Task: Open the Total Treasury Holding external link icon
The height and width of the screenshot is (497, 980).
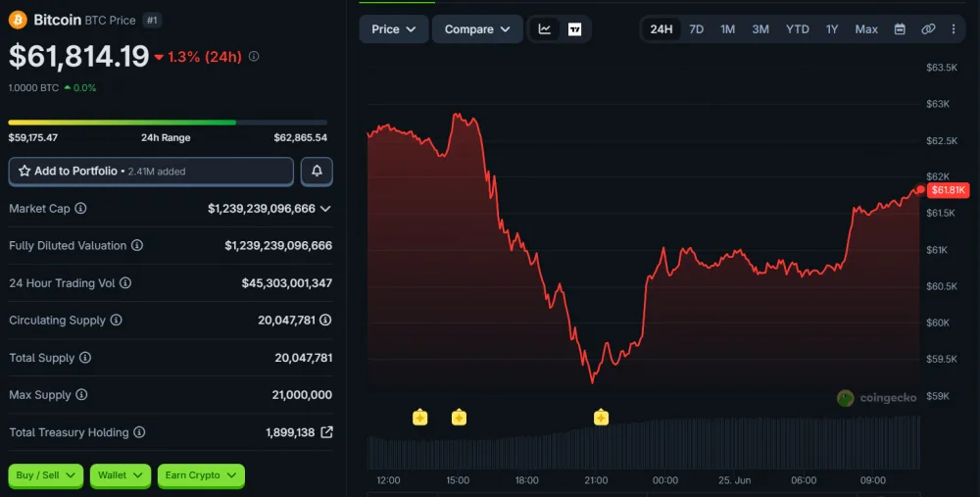Action: tap(326, 432)
